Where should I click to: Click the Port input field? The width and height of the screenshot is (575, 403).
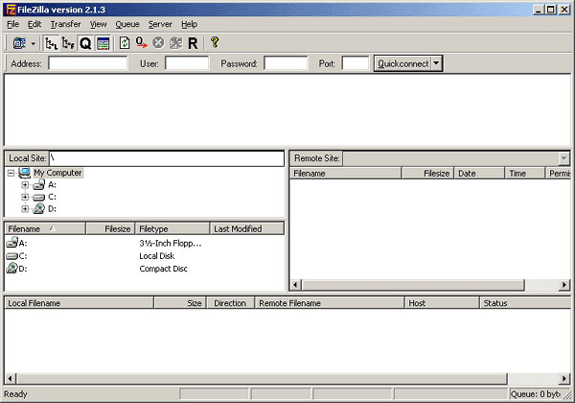(x=355, y=63)
